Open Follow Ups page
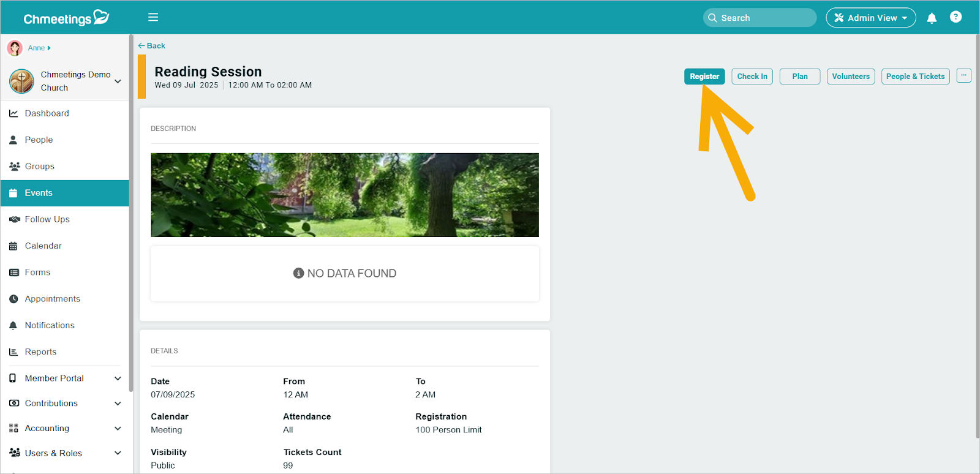The image size is (980, 474). [x=65, y=219]
